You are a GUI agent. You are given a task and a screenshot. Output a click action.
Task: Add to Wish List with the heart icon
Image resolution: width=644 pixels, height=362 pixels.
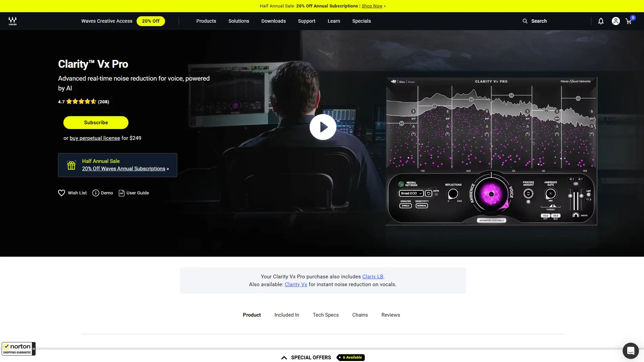61,193
